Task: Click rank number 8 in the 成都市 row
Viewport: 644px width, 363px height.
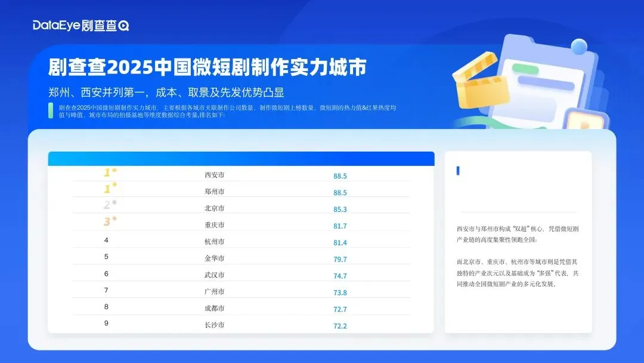Action: point(106,307)
